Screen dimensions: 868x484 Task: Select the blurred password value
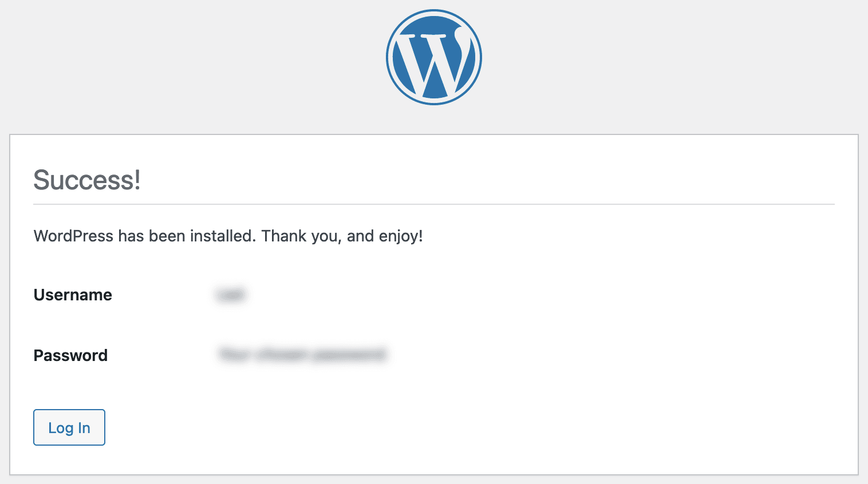(302, 355)
